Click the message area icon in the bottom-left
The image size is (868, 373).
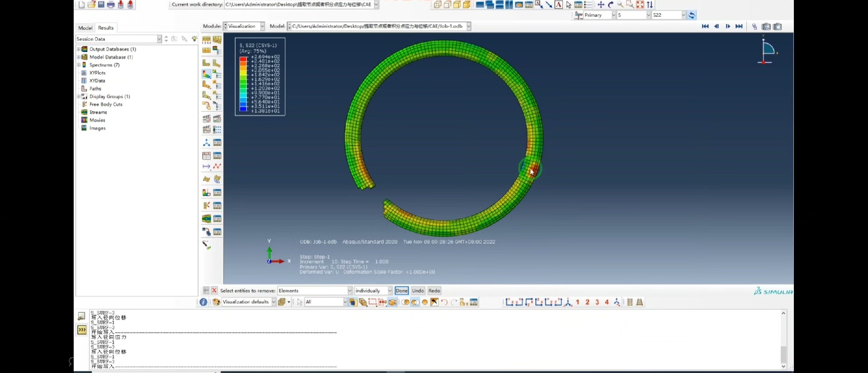(x=81, y=316)
